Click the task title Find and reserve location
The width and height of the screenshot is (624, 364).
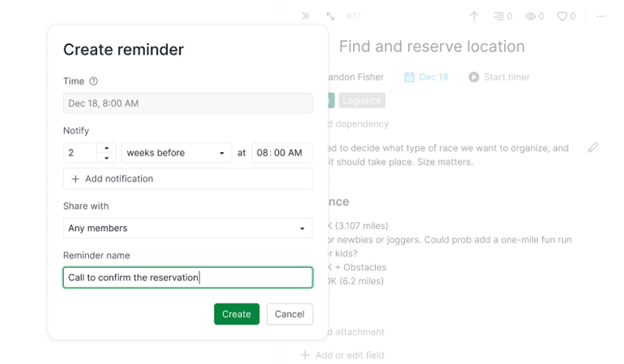click(x=432, y=46)
